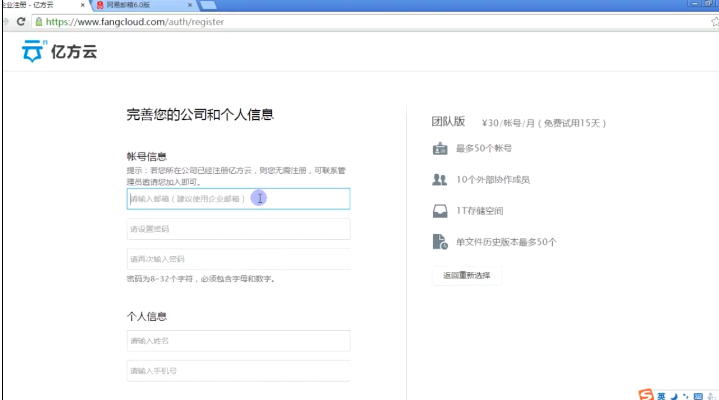This screenshot has width=719, height=400.
Task: Reload the page with the browser refresh icon
Action: point(21,22)
